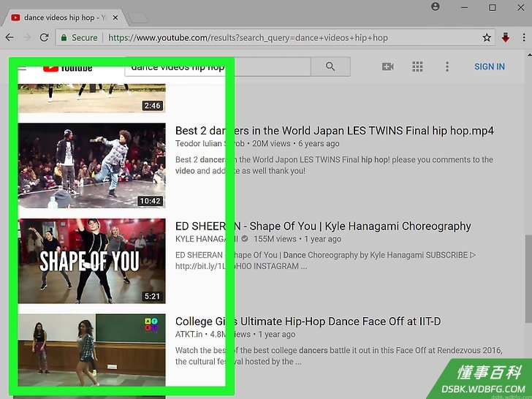532x399 pixels.
Task: Select the dance videos hip hop tab
Action: pyautogui.click(x=64, y=18)
